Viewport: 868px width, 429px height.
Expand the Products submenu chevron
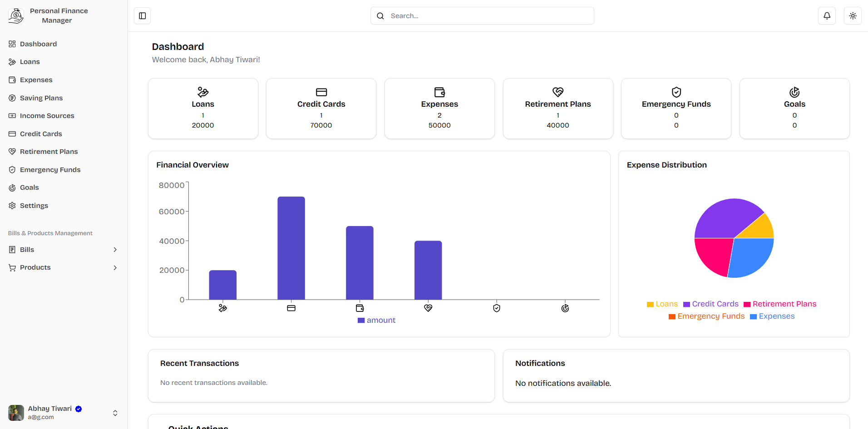point(115,268)
